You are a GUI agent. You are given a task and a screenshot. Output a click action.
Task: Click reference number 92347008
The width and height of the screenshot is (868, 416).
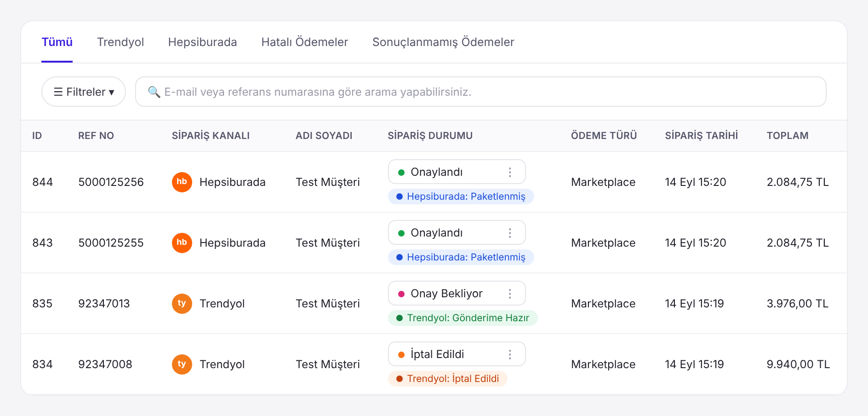(x=105, y=364)
